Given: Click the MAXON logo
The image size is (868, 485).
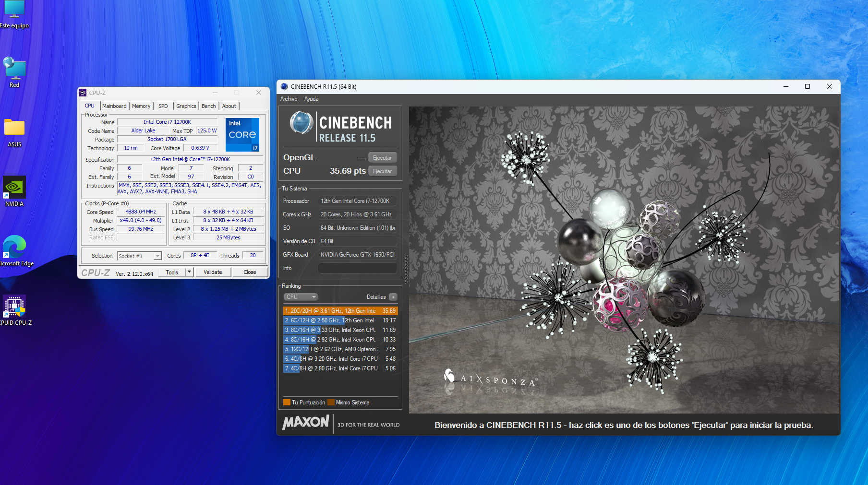Looking at the screenshot, I should coord(306,423).
